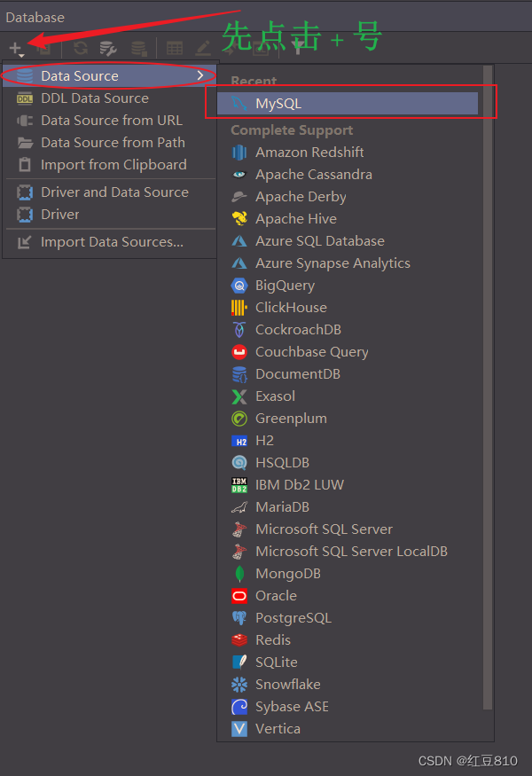
Task: Click Azure Synapse Analytics icon
Action: point(239,263)
